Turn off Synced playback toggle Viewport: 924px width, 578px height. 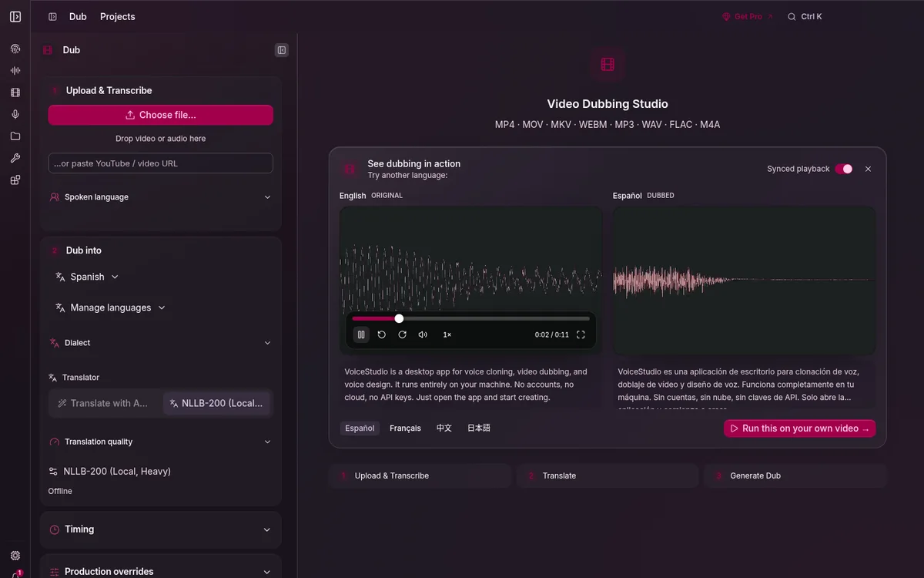pos(844,169)
